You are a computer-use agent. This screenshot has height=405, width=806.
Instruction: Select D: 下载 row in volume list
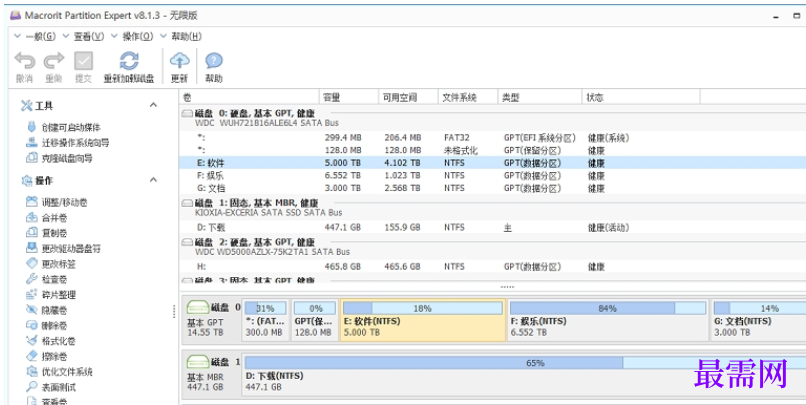(x=492, y=227)
